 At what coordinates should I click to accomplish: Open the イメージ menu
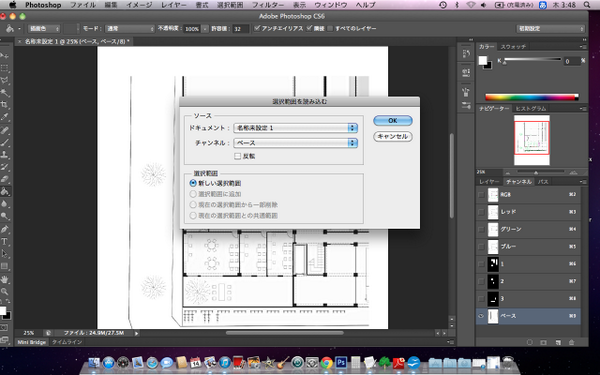(x=139, y=5)
